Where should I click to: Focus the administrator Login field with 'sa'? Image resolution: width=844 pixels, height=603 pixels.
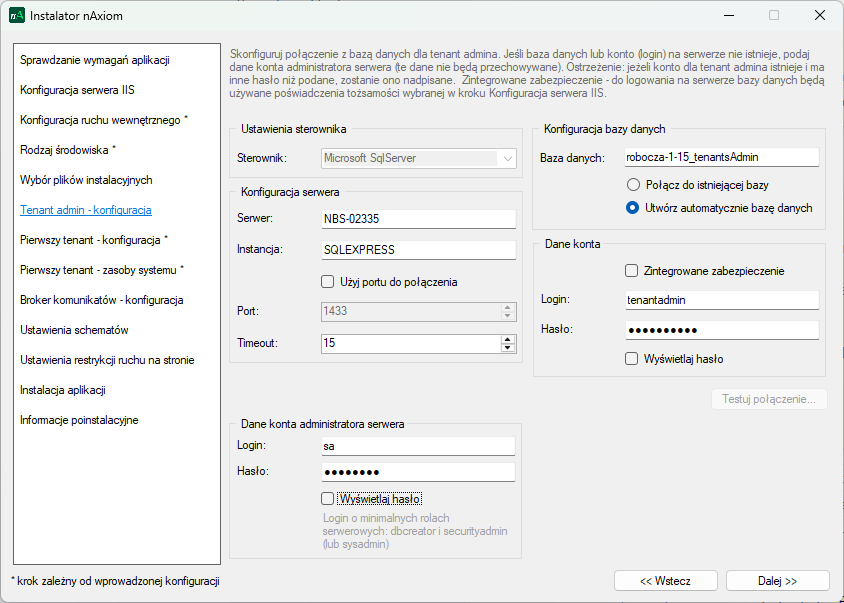pyautogui.click(x=417, y=445)
